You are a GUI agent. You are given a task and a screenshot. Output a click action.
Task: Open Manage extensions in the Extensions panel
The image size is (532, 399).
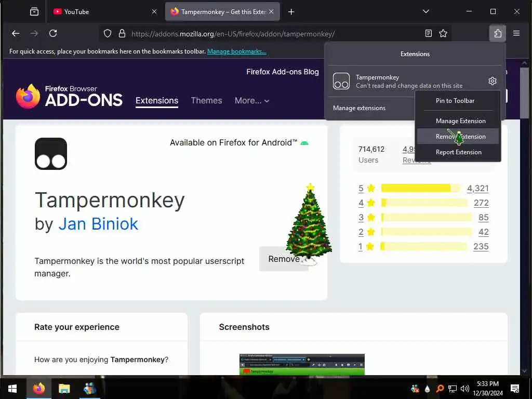coord(359,108)
